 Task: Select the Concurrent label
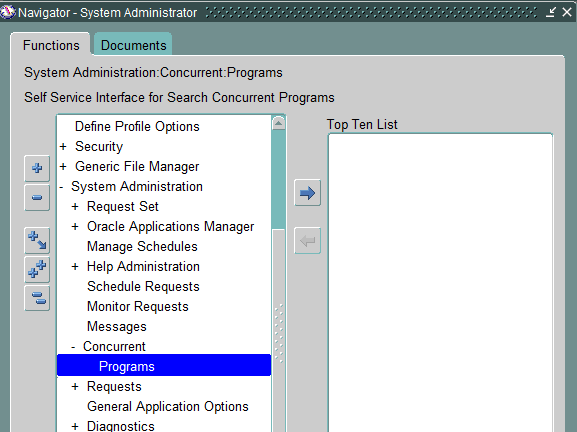(x=114, y=347)
